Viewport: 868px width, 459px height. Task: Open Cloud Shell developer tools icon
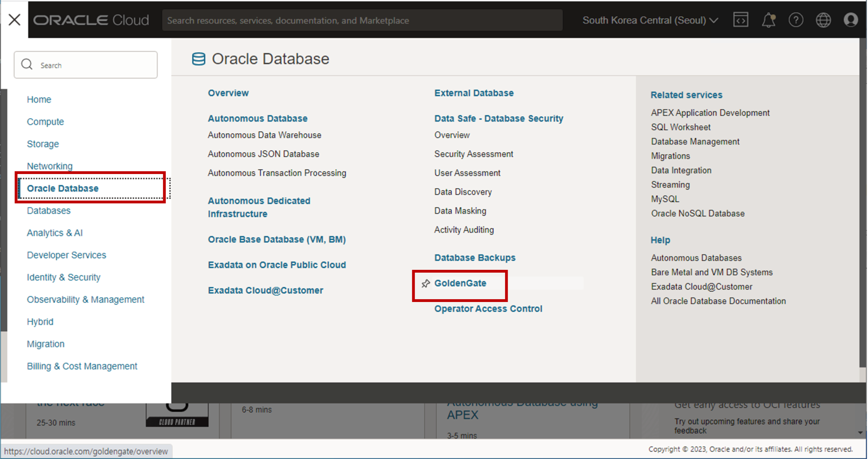[741, 20]
